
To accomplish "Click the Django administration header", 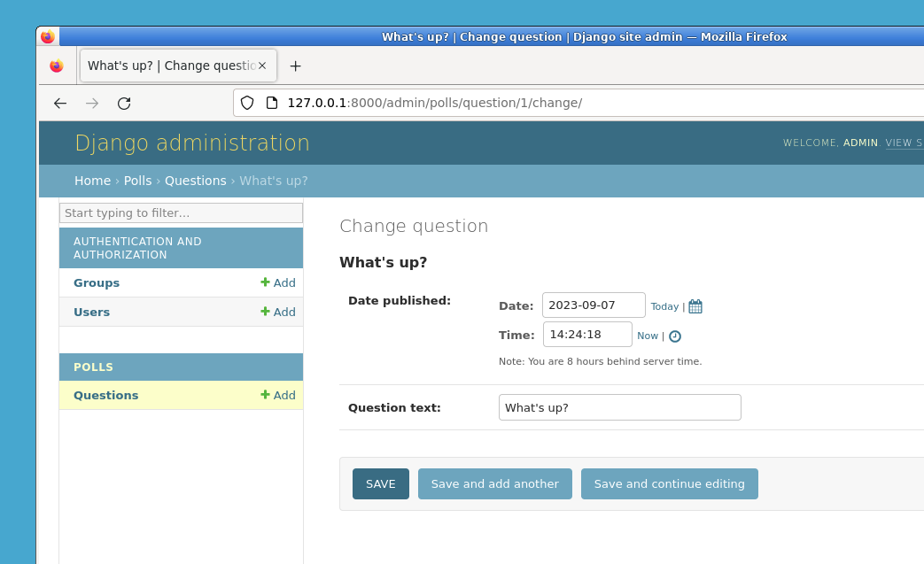I will coord(191,143).
